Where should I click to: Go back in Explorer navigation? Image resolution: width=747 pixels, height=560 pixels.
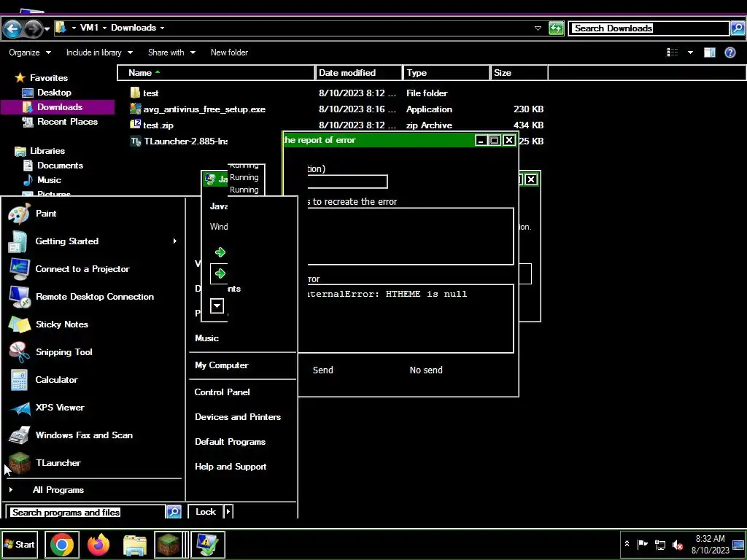pyautogui.click(x=12, y=29)
